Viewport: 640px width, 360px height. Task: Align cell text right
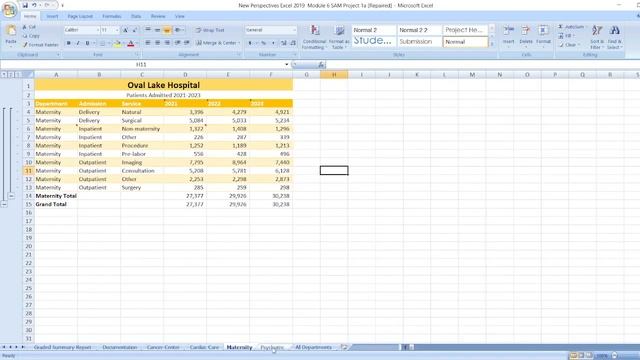[x=167, y=43]
